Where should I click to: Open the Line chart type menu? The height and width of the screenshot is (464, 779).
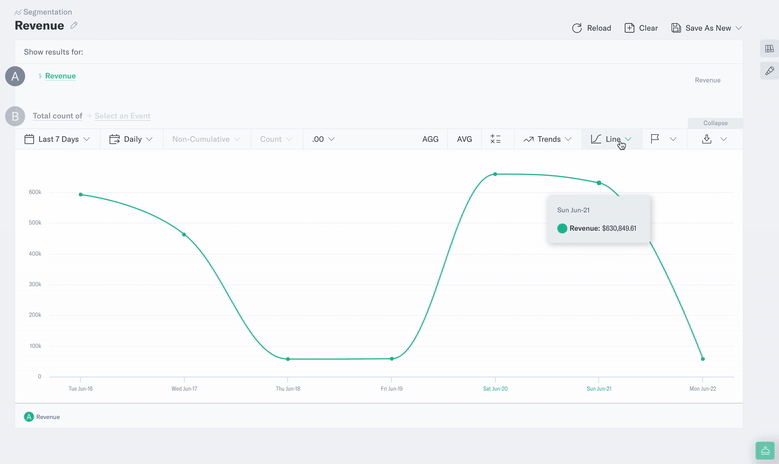pos(611,139)
